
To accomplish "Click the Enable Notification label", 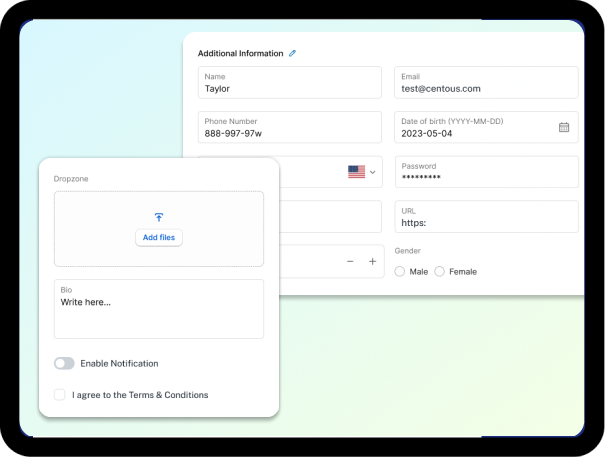I will pyautogui.click(x=119, y=363).
